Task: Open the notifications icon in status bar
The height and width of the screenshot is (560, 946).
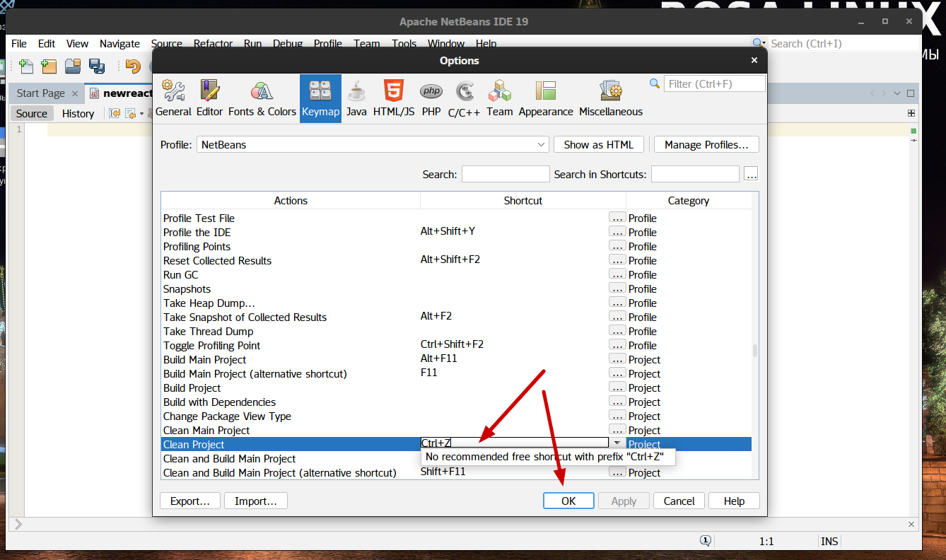Action: pyautogui.click(x=706, y=541)
